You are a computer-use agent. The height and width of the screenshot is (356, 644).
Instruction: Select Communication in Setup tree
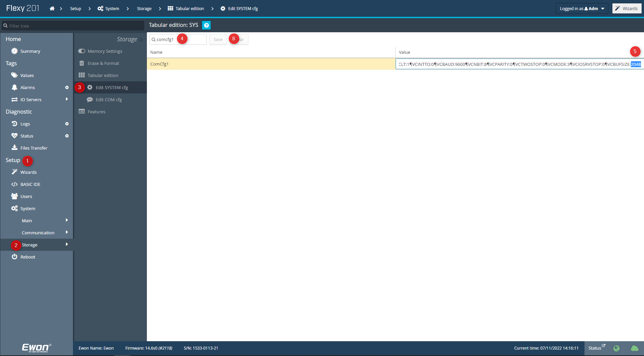tap(38, 233)
